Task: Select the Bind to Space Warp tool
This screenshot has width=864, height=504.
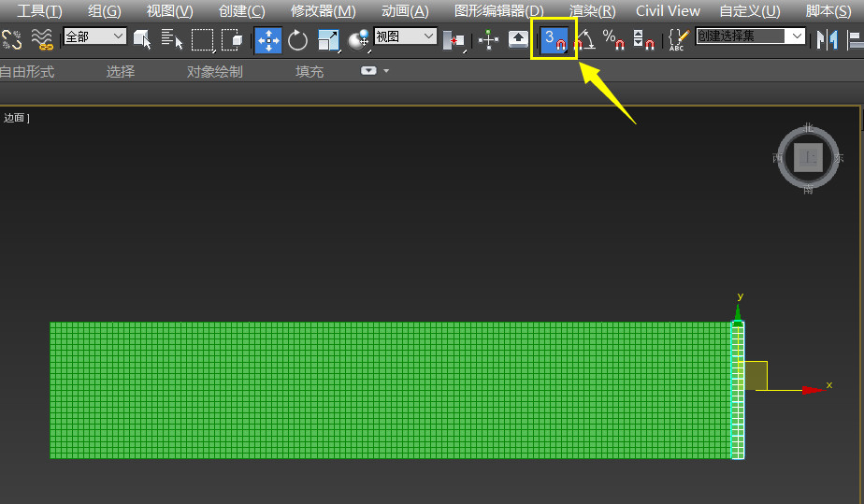Action: click(42, 39)
